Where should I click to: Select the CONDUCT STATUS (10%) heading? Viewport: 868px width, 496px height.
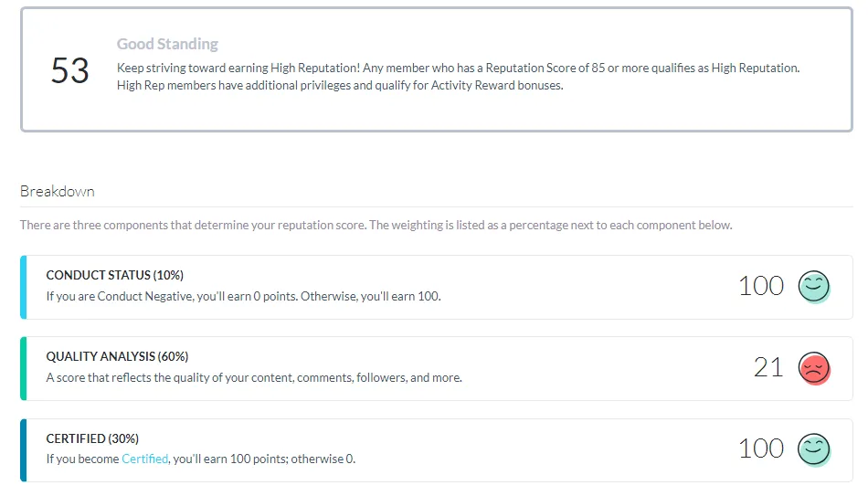pos(114,275)
